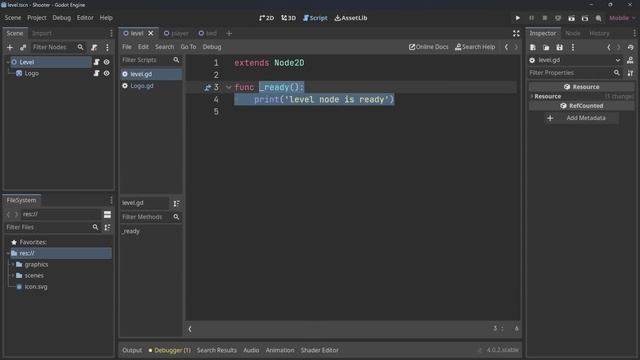Open Online Docs link
Image resolution: width=640 pixels, height=360 pixels.
tap(428, 47)
